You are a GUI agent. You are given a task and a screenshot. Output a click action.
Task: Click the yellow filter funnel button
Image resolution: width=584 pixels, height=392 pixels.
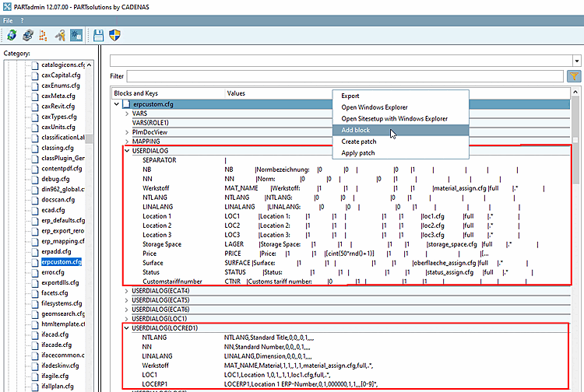(574, 76)
